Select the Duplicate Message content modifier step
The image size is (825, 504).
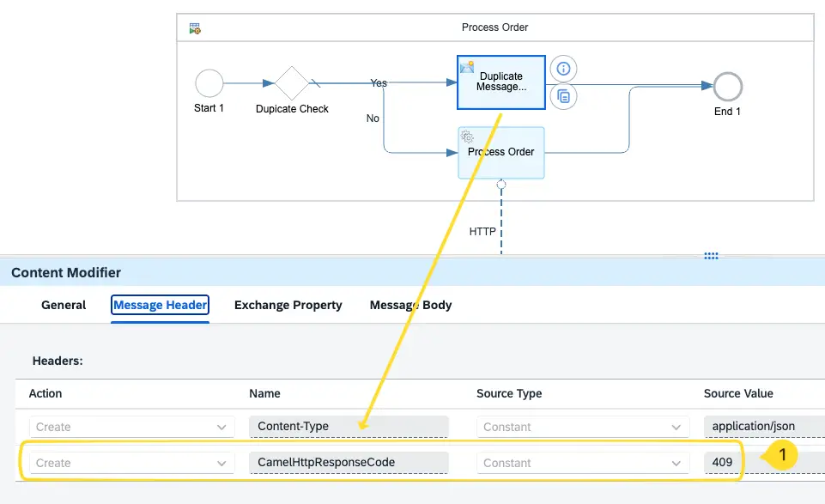click(x=501, y=82)
